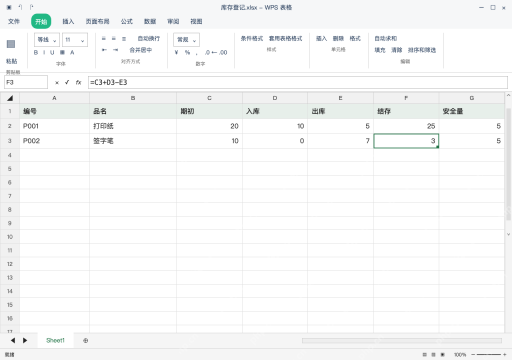Switch to Page Break view in status bar

pos(443,354)
